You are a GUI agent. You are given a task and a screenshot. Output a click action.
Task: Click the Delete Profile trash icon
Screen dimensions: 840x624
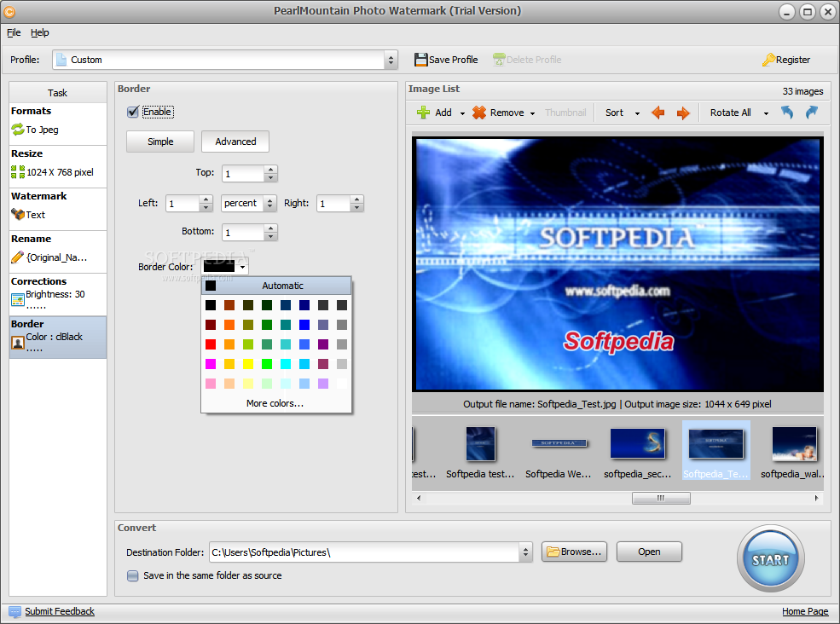(499, 60)
